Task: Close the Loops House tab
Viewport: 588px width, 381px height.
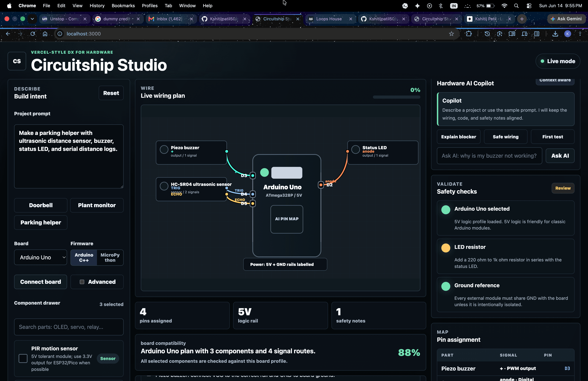Action: [351, 19]
